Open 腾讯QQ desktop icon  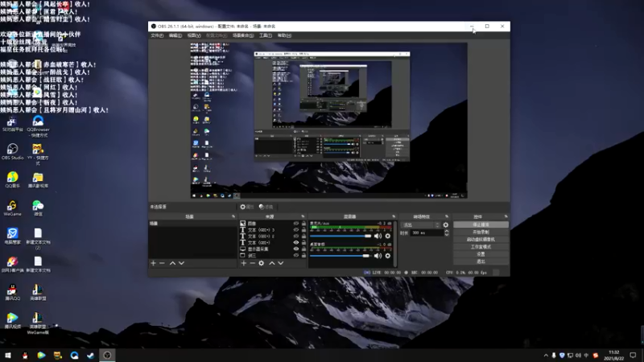tap(12, 292)
